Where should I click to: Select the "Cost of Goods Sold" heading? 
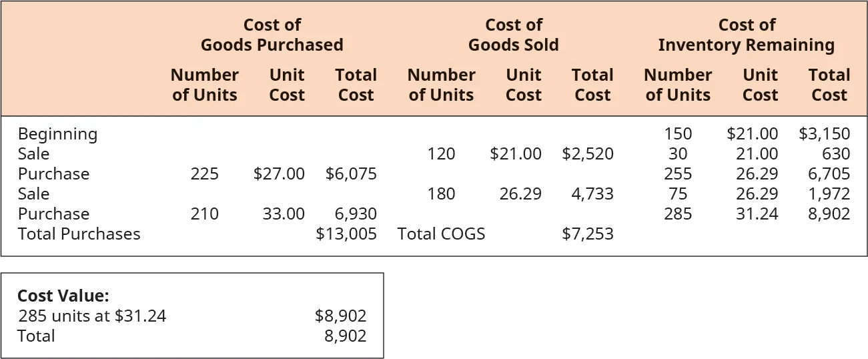tap(513, 35)
